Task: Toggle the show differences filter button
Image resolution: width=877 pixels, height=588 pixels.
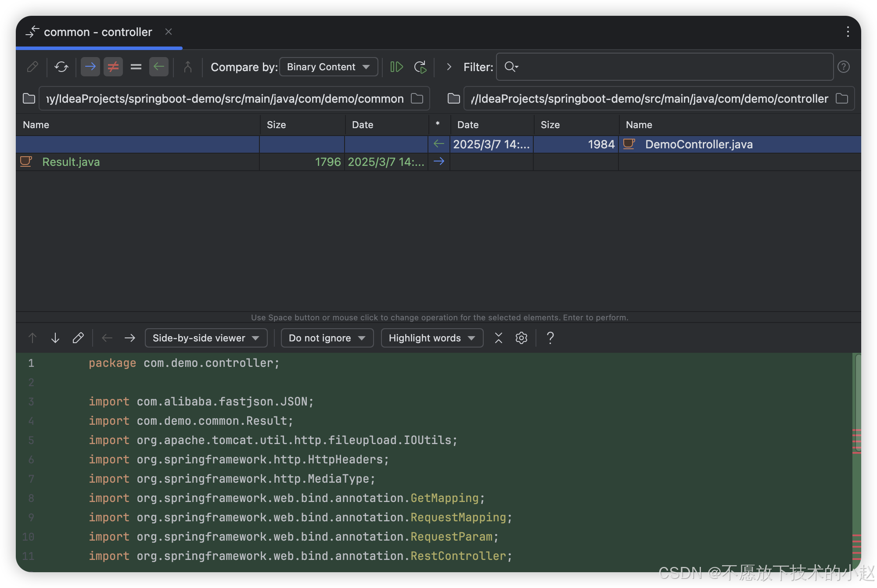Action: click(113, 67)
